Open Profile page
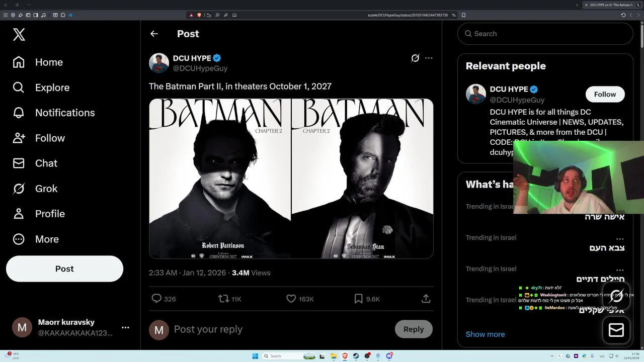This screenshot has width=644, height=362. pyautogui.click(x=39, y=214)
